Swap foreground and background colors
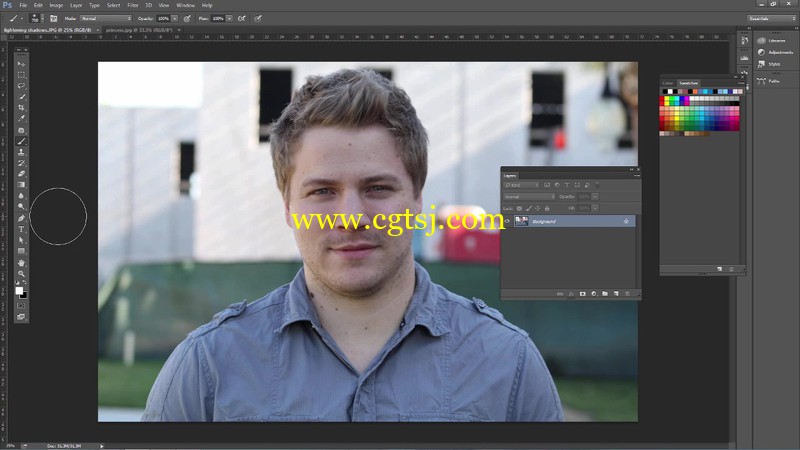Image resolution: width=800 pixels, height=450 pixels. pyautogui.click(x=24, y=283)
